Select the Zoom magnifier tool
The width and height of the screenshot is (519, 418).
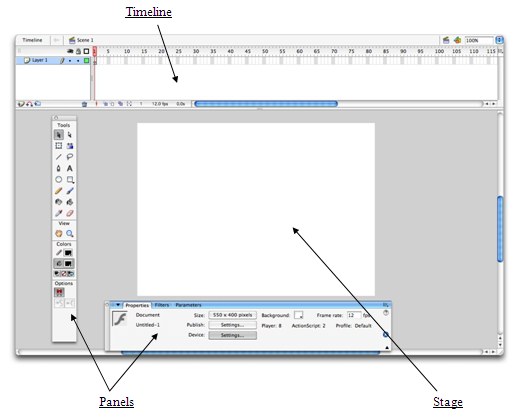pyautogui.click(x=70, y=234)
